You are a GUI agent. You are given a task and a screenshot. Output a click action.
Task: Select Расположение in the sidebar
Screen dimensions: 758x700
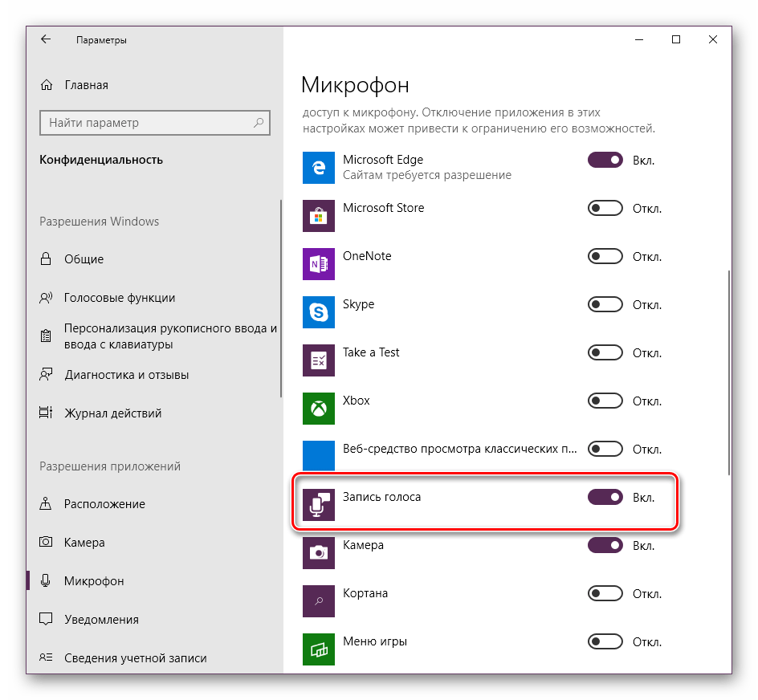(x=104, y=504)
